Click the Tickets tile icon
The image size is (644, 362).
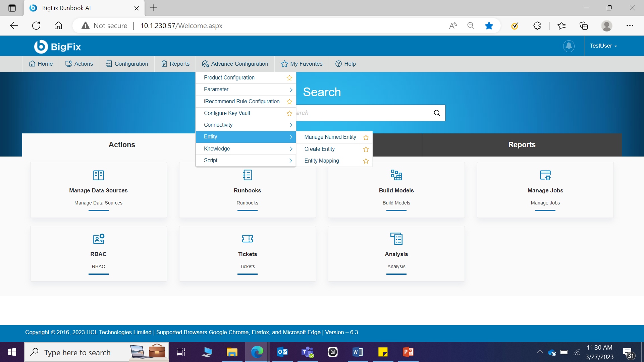247,239
